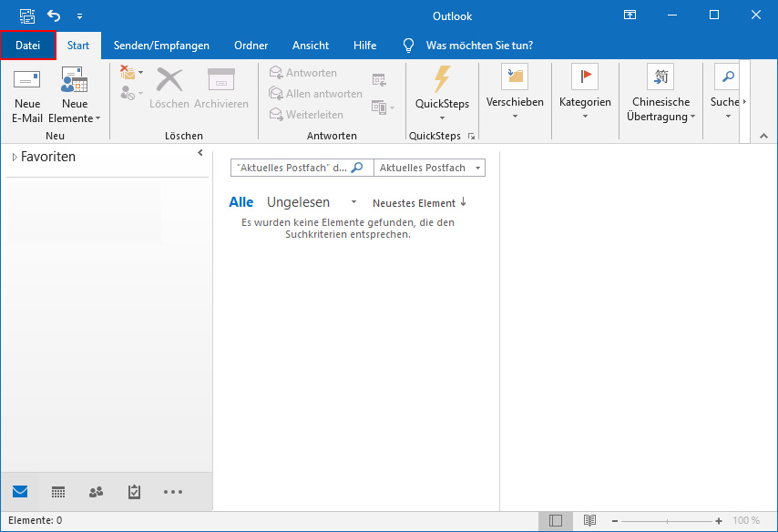Collapse the folder pane arrow

pyautogui.click(x=200, y=153)
